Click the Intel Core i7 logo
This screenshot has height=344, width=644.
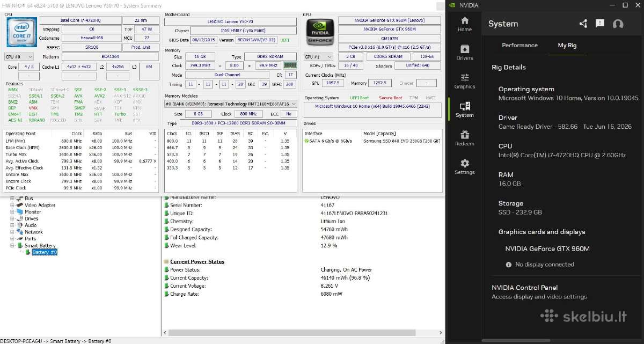tap(20, 33)
